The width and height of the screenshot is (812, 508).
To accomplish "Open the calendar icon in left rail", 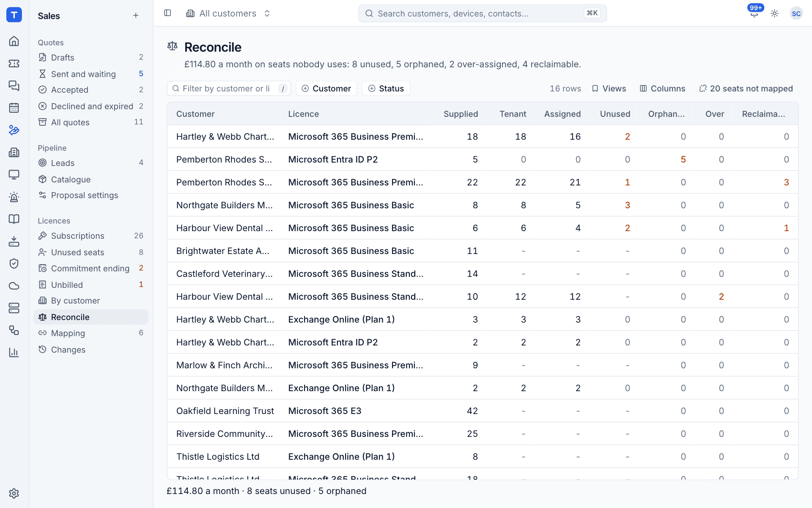I will tap(14, 108).
